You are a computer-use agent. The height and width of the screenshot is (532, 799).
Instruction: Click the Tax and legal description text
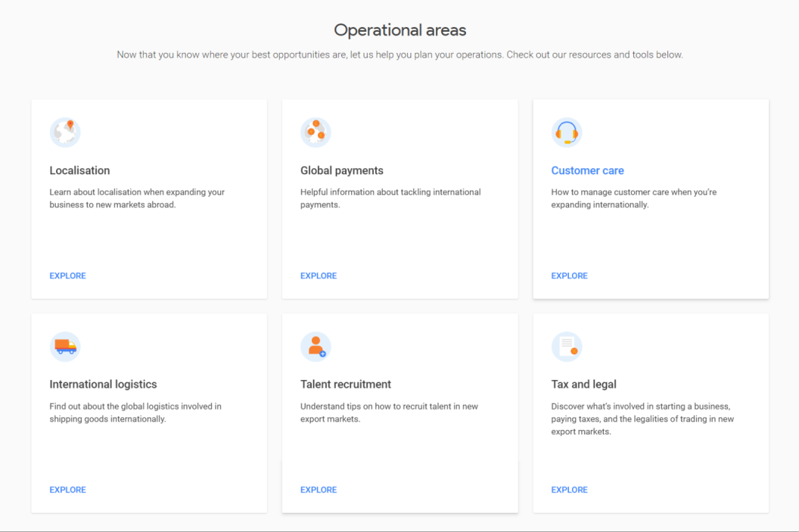(642, 418)
